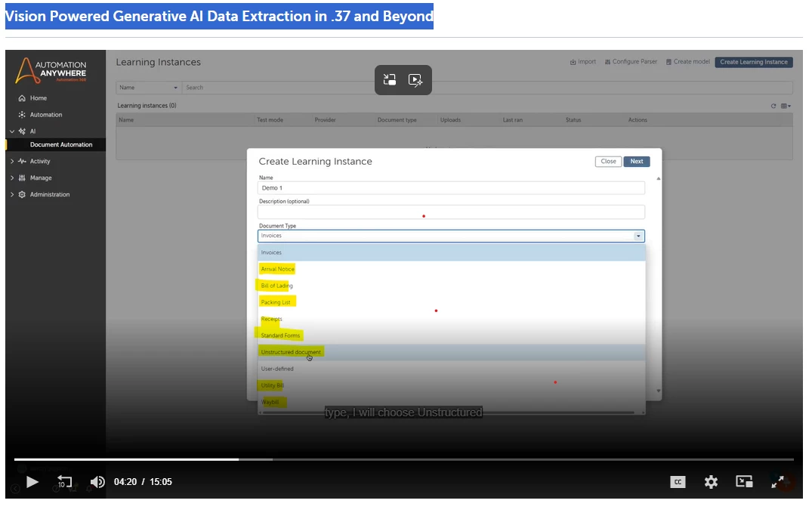Select Standard Forms document type
This screenshot has width=812, height=519.
[451, 335]
